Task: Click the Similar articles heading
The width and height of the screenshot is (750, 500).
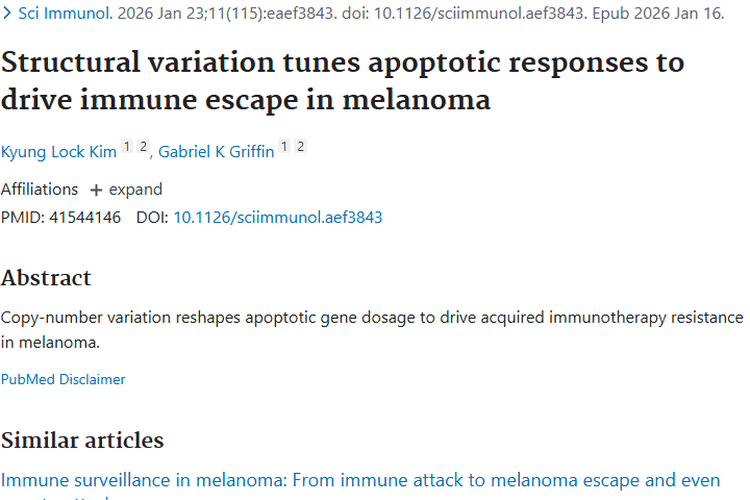Action: [82, 440]
